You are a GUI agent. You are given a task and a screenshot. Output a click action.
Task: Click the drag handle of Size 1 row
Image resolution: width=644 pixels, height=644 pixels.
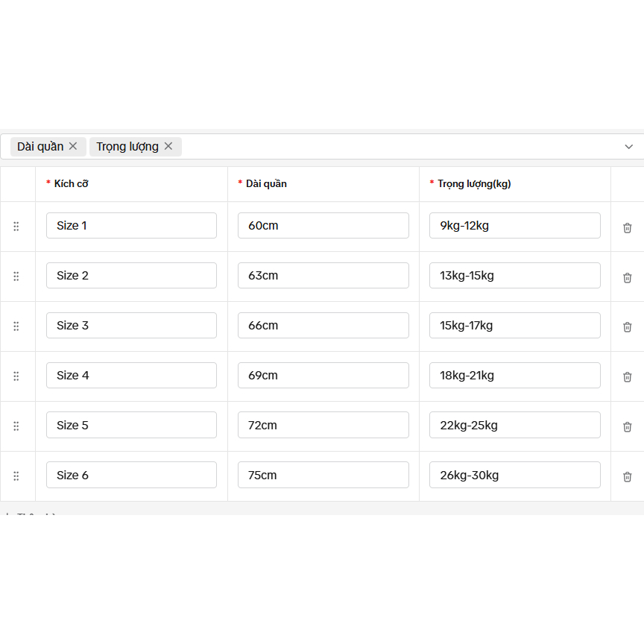pyautogui.click(x=16, y=227)
